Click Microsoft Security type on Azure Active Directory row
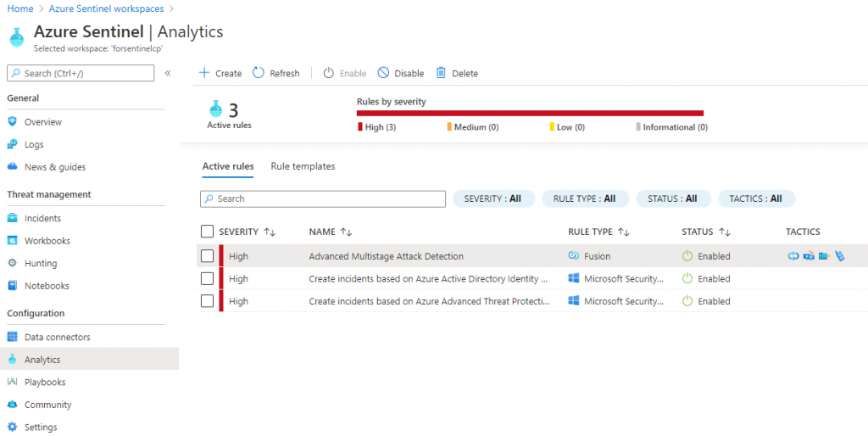Viewport: 868px width, 436px height. (623, 279)
